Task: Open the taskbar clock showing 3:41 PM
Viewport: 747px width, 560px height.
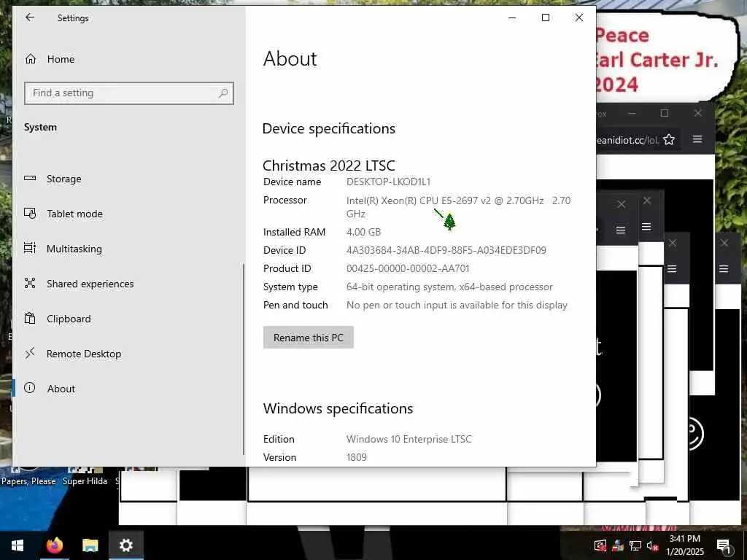Action: coord(684,545)
